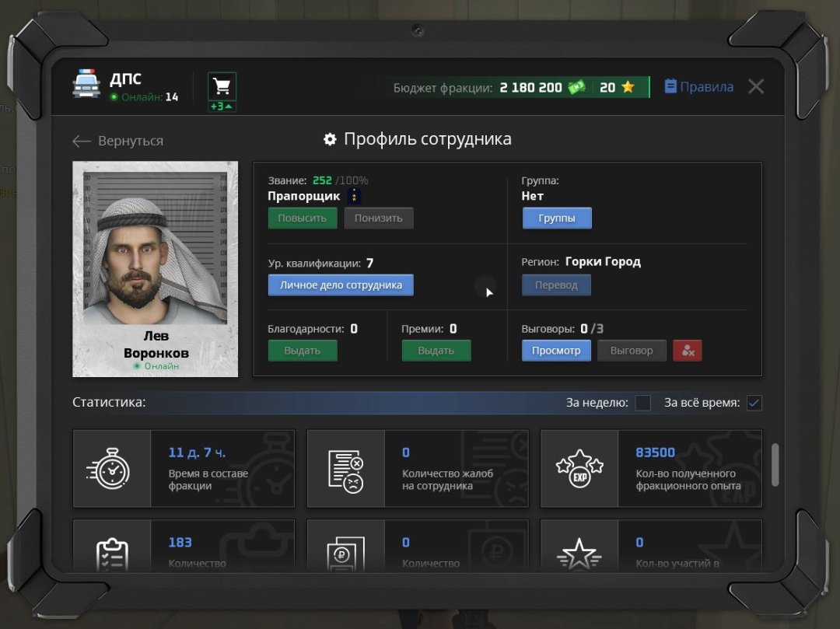Click the 'Горки Город' region text
This screenshot has width=840, height=629.
(x=604, y=261)
